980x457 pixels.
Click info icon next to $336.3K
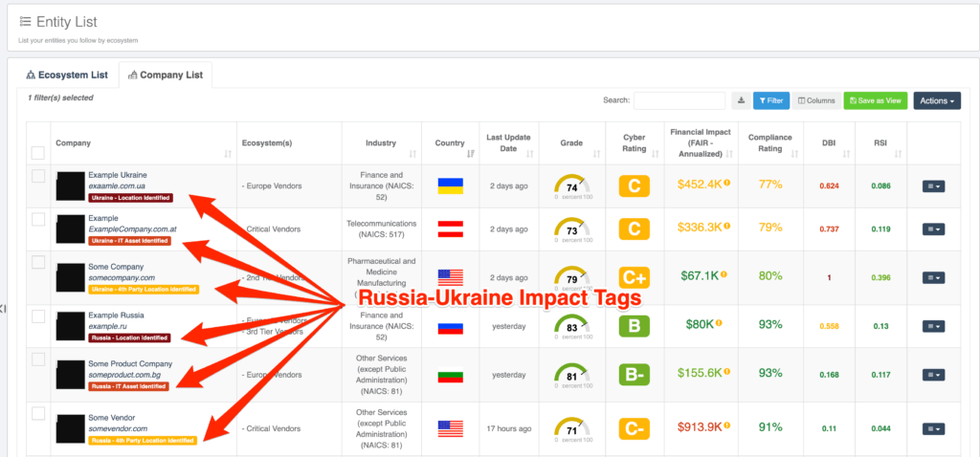pyautogui.click(x=727, y=226)
